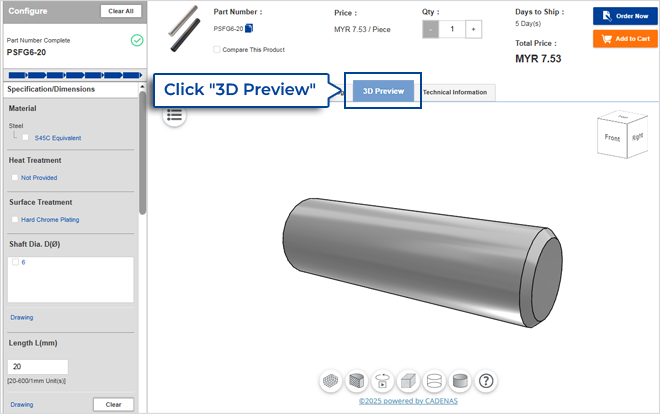
Task: Click the Add to Cart button
Action: click(617, 39)
